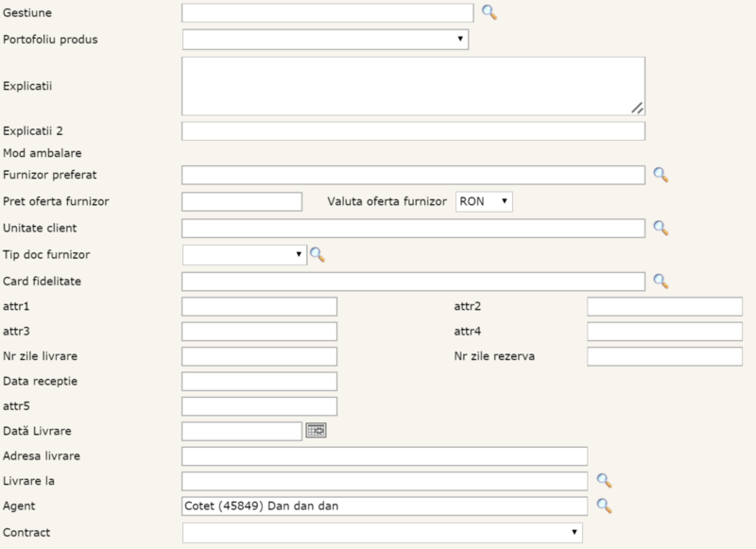
Task: Click the Pret oferta furnizor field
Action: 241,201
